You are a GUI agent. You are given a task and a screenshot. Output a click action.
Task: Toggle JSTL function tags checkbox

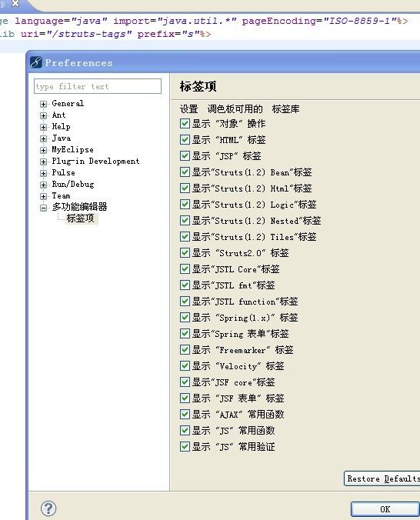185,301
